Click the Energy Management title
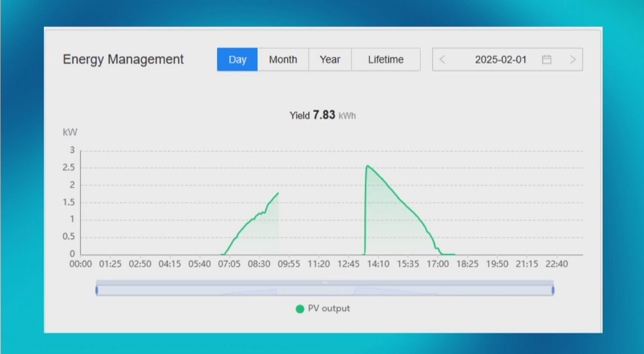This screenshot has width=644, height=354. pyautogui.click(x=123, y=60)
